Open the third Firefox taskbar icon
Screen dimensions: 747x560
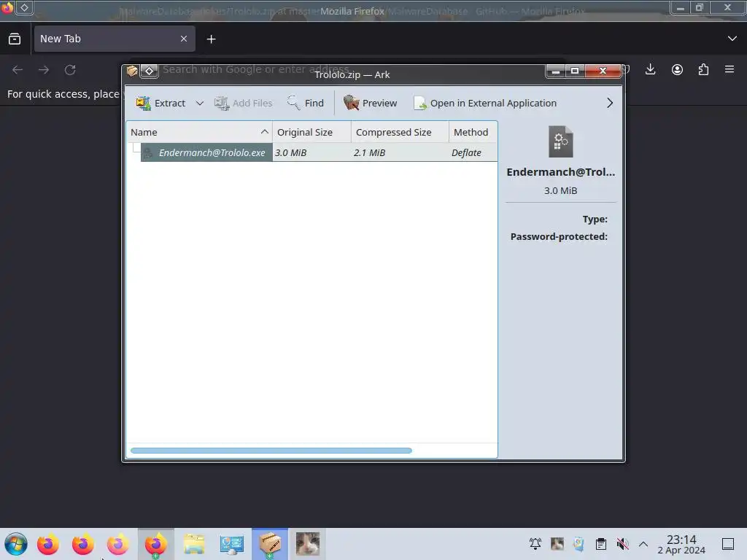117,544
